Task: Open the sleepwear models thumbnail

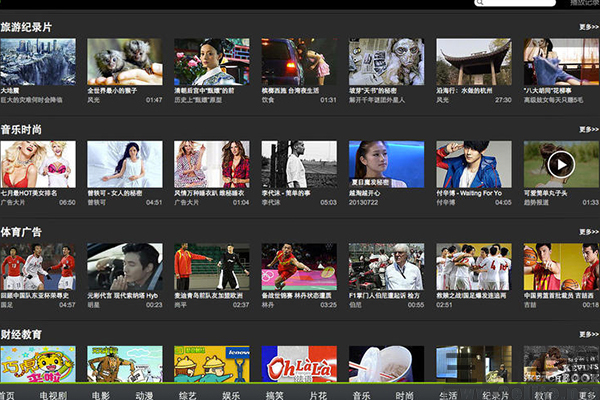Action: tap(212, 164)
